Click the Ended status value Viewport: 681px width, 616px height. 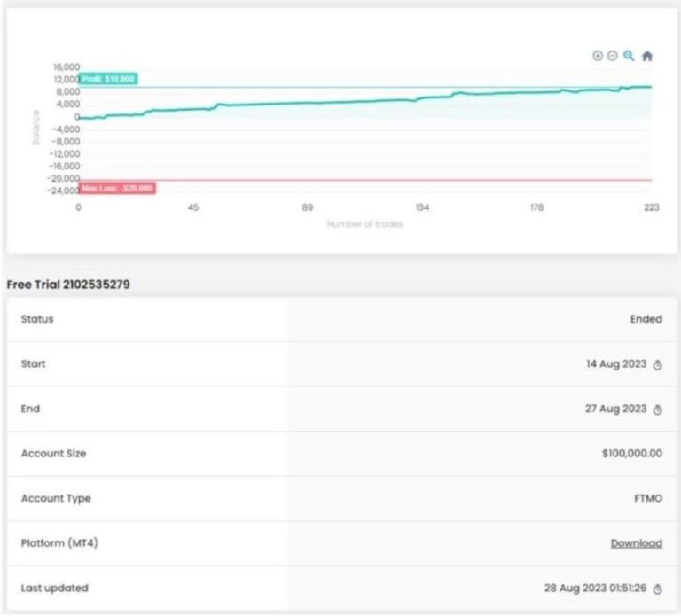click(646, 319)
